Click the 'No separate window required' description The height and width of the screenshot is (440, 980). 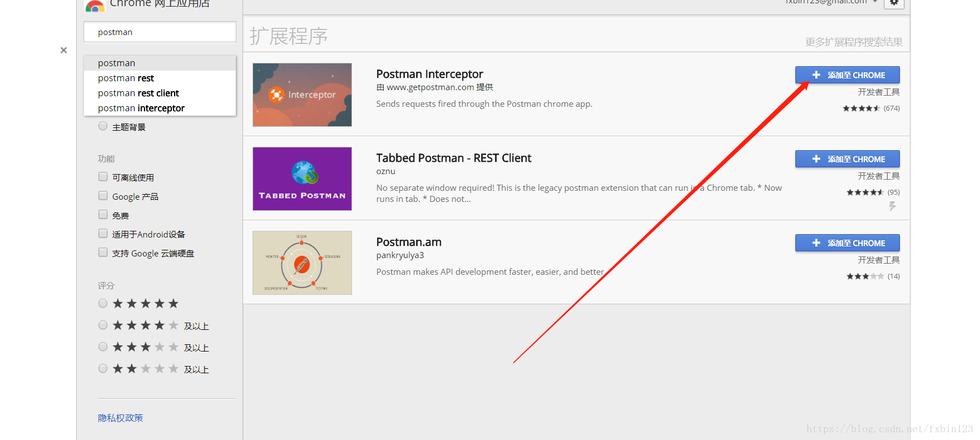coord(579,194)
